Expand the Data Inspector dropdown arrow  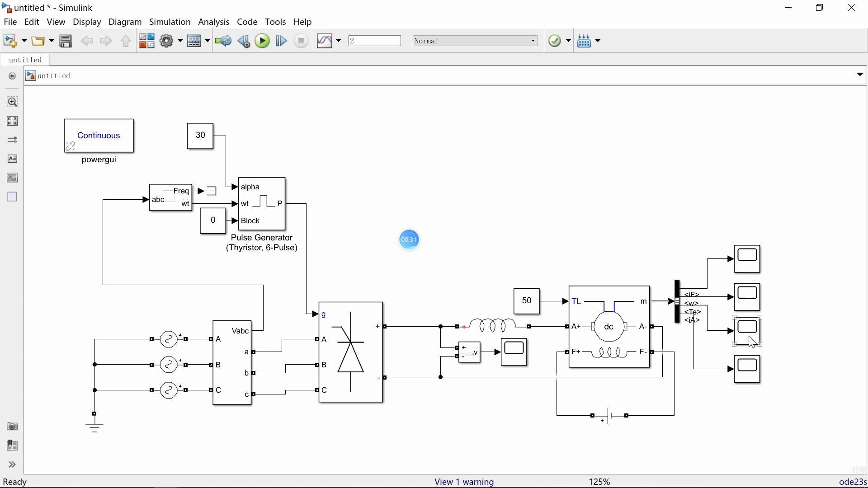click(x=339, y=42)
